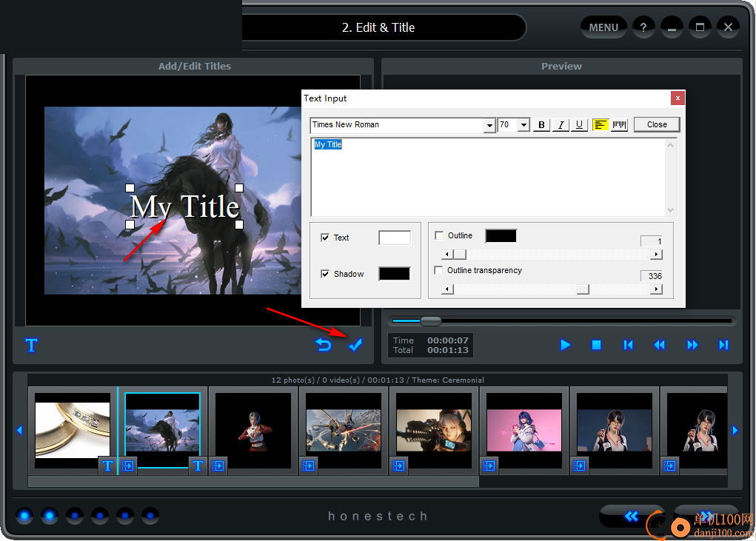Click transition icon on spaceship thumbnail
This screenshot has height=541, width=756.
coord(309,466)
